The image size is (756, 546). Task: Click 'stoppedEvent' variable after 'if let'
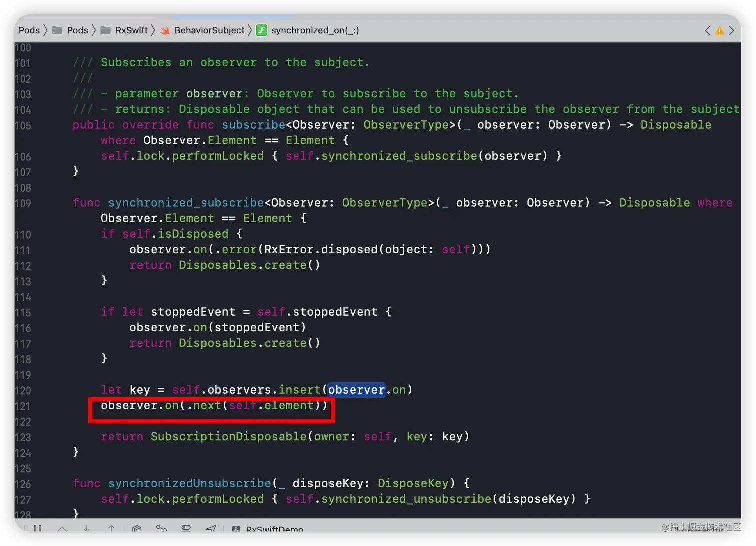(193, 312)
